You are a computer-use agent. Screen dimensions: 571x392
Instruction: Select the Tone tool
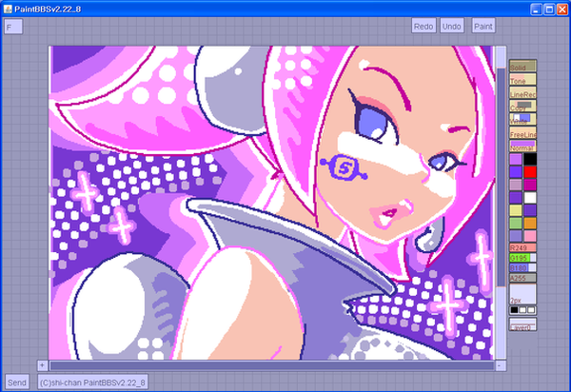522,79
